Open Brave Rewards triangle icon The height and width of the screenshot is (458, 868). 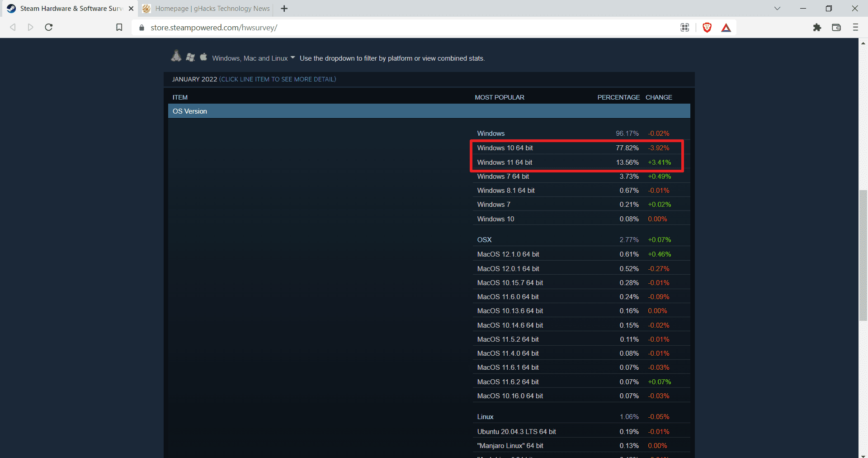(726, 28)
